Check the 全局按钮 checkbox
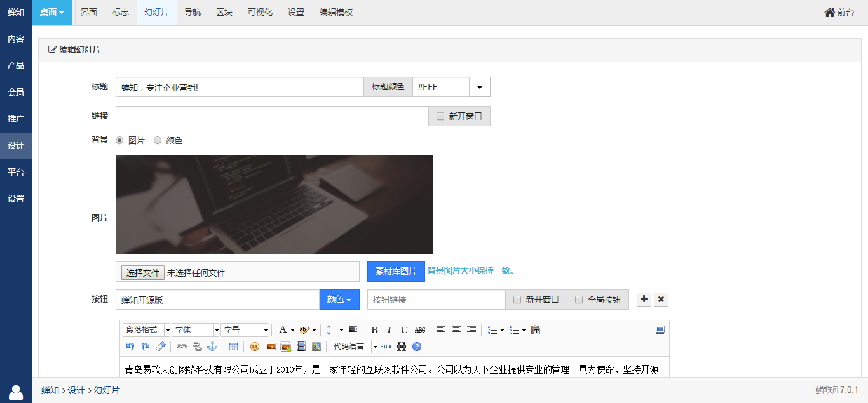 point(579,300)
